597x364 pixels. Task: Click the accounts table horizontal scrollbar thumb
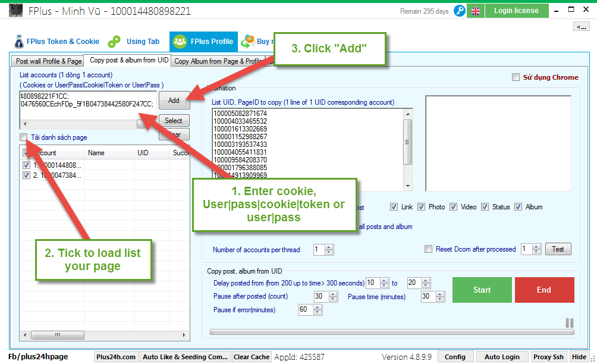(58, 335)
